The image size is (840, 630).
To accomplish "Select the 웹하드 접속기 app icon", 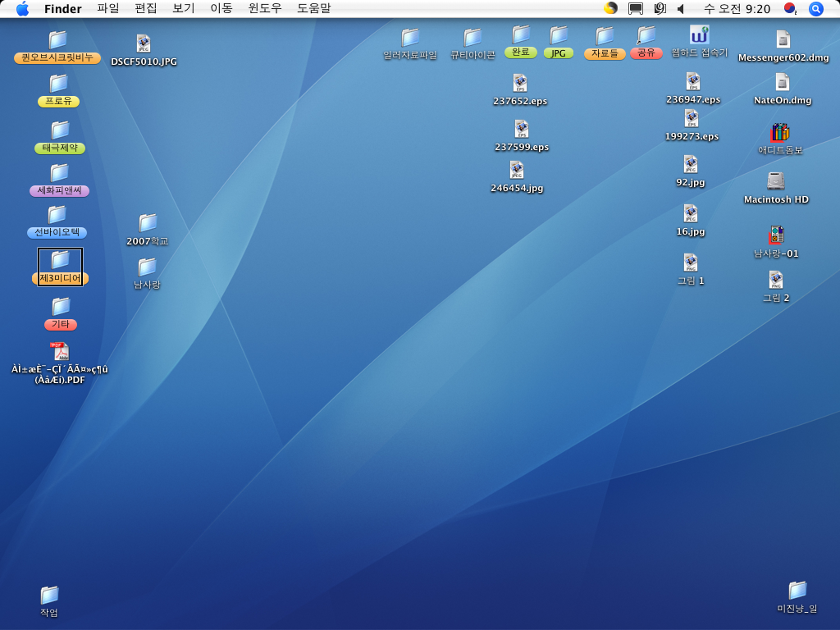I will pos(699,35).
